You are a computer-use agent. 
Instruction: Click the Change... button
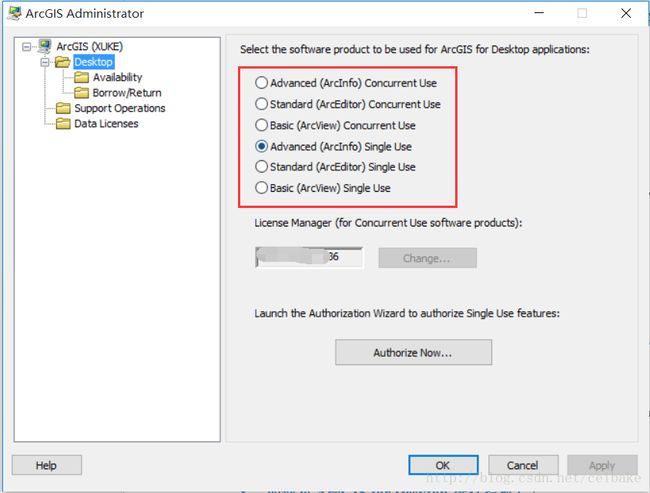[x=427, y=258]
